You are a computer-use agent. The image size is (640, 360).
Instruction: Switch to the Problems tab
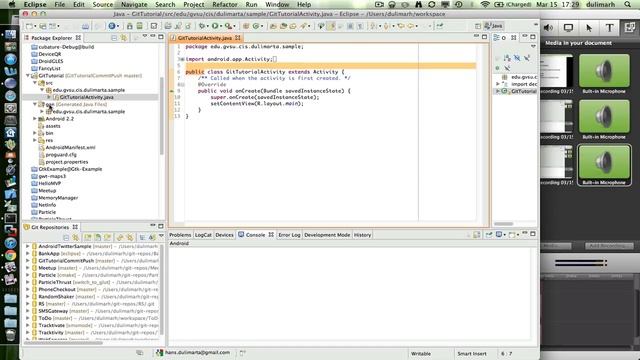180,235
